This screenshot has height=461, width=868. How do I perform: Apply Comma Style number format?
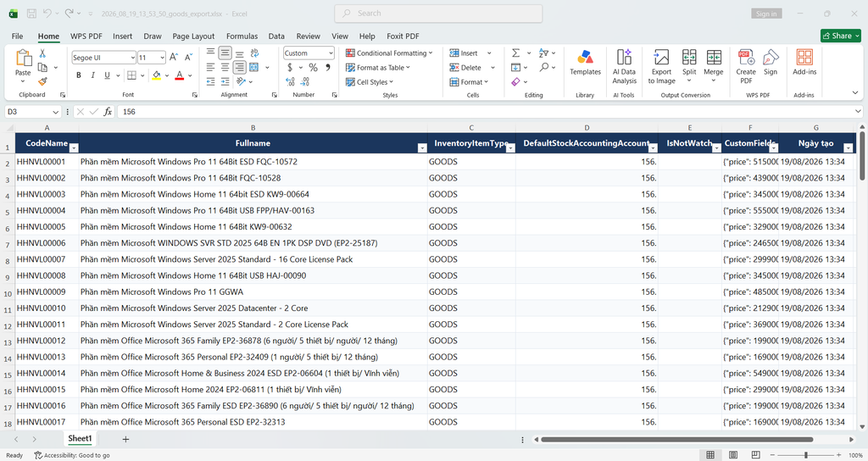[328, 68]
